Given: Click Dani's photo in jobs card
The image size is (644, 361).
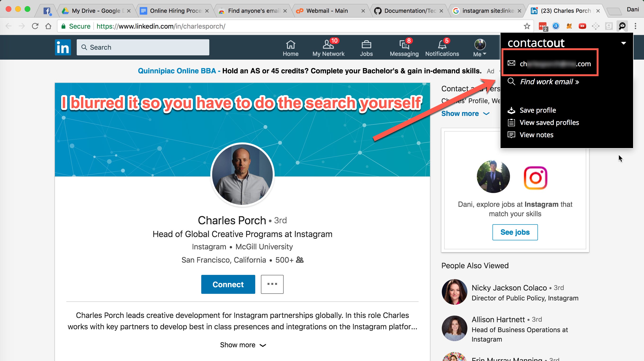Looking at the screenshot, I should [x=493, y=177].
